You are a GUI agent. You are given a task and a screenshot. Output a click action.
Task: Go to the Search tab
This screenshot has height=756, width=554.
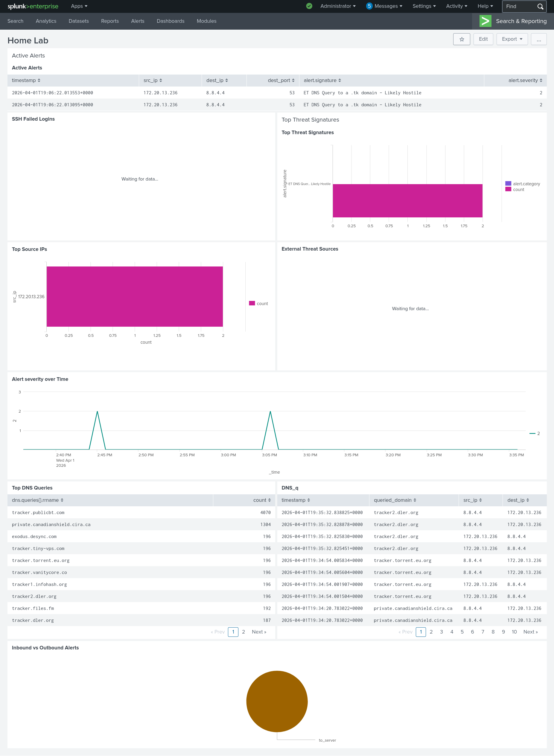click(x=16, y=21)
